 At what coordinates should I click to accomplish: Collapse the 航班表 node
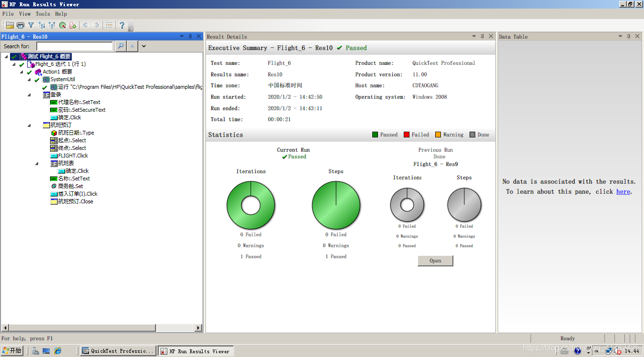(x=37, y=163)
